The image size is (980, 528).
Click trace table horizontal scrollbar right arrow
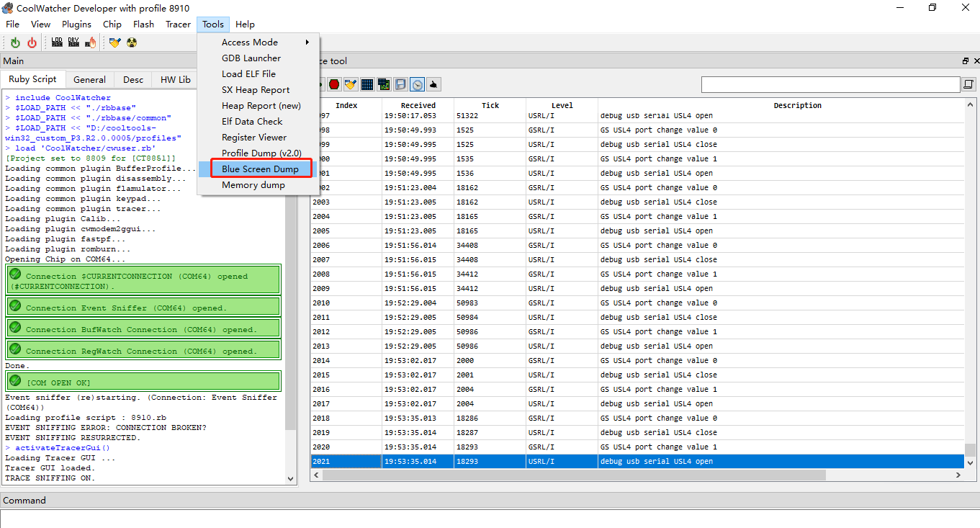pos(959,475)
